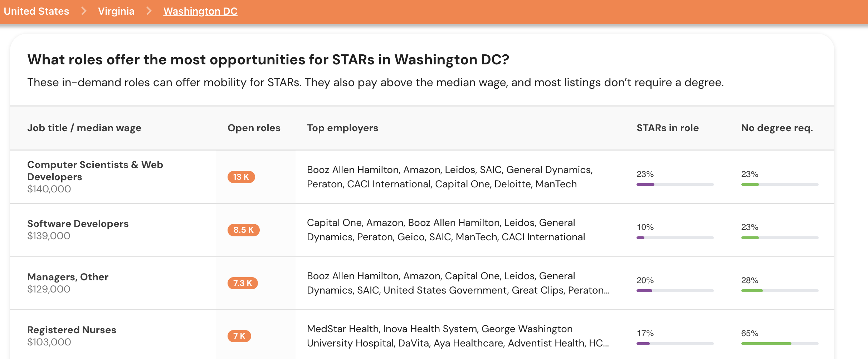Click Computer Scientists purple 23% STARs bar
Image resolution: width=868 pixels, height=359 pixels.
pos(675,185)
